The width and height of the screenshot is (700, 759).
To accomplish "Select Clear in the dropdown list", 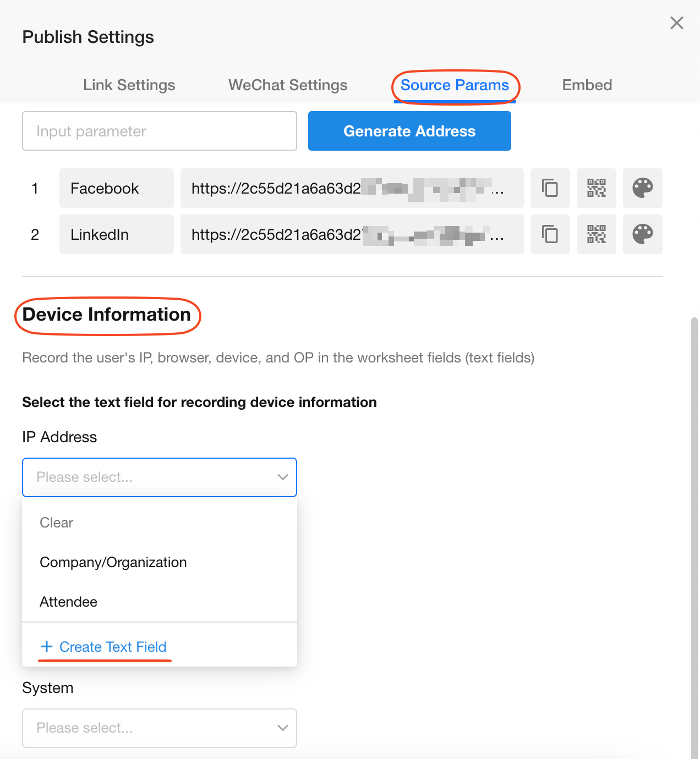I will [57, 522].
